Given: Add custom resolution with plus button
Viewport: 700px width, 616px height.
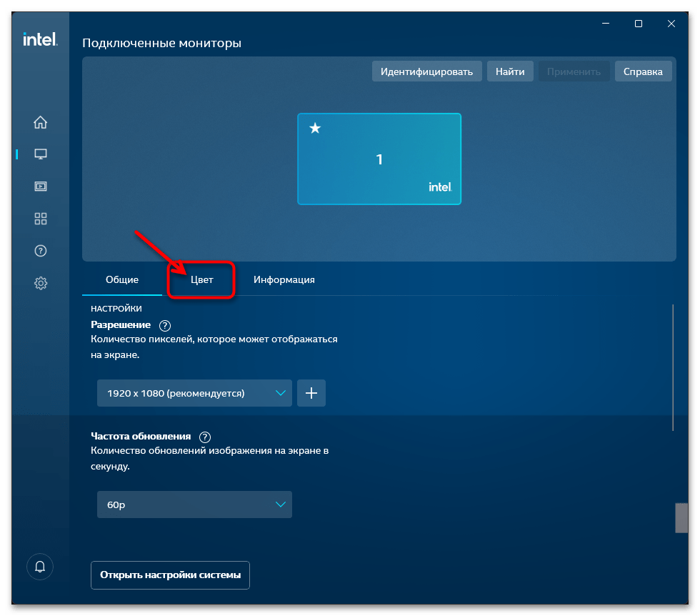Looking at the screenshot, I should click(x=311, y=393).
